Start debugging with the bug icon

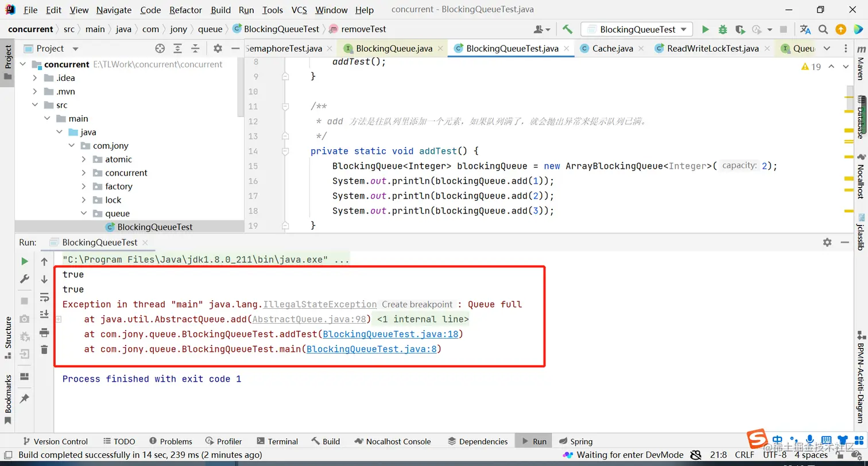(723, 29)
